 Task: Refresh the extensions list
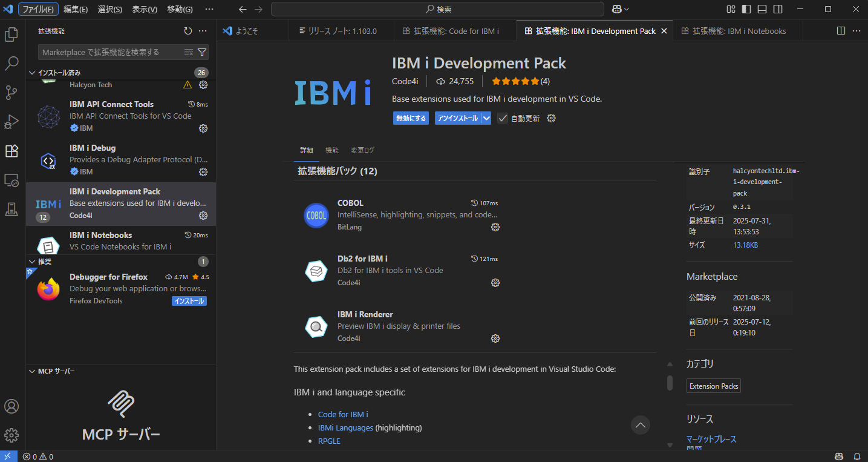tap(188, 31)
